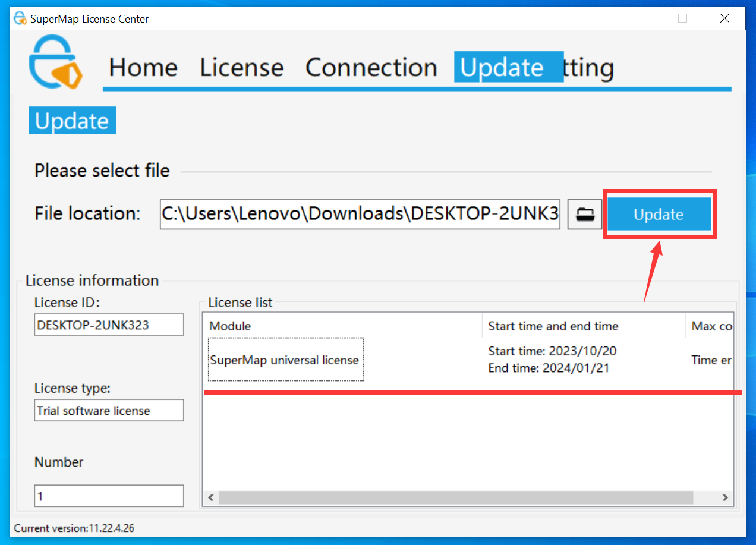Click the File location path field

point(360,214)
